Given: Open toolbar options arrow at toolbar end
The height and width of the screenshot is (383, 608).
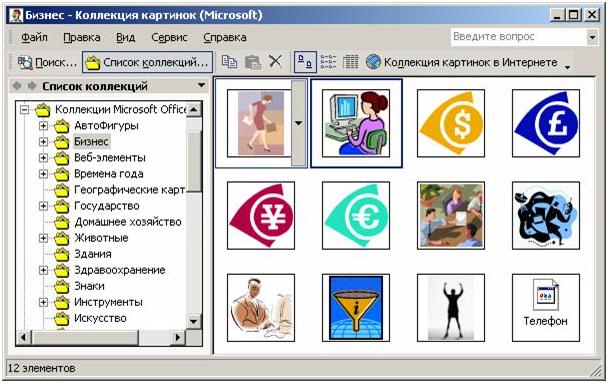Looking at the screenshot, I should coord(568,67).
